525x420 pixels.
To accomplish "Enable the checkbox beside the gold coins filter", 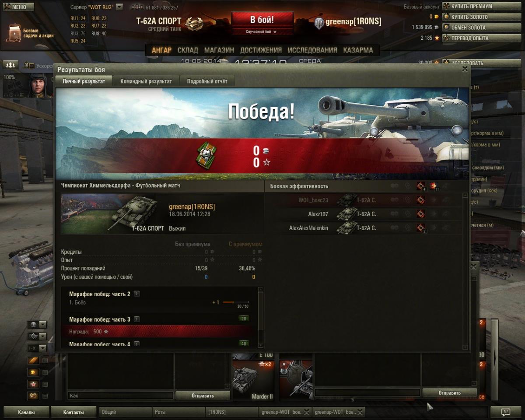I will click(x=45, y=372).
